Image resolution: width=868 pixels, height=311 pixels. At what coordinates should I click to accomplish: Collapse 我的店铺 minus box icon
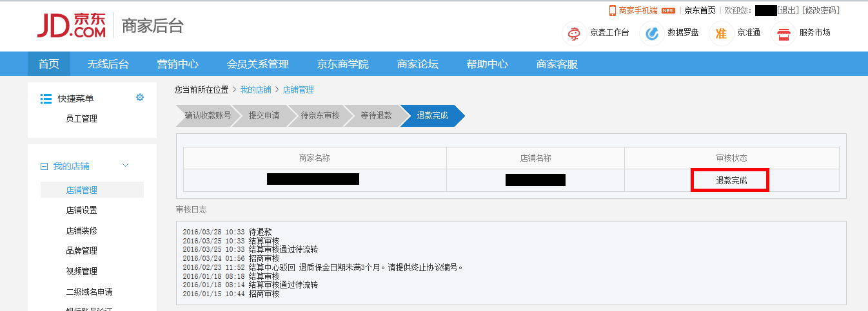pos(44,166)
